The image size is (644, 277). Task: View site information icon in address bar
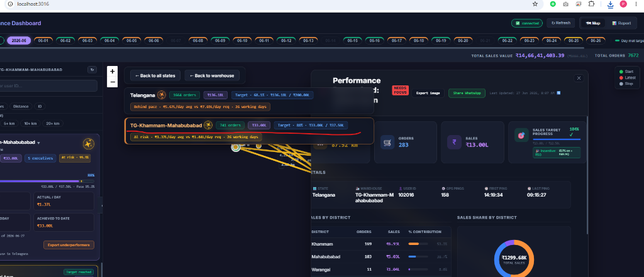click(11, 4)
